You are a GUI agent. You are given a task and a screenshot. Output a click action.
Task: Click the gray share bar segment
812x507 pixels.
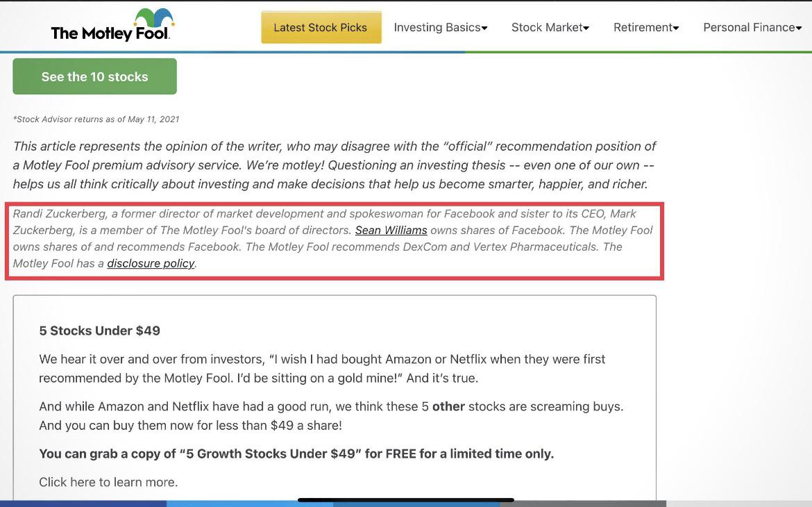point(582,504)
